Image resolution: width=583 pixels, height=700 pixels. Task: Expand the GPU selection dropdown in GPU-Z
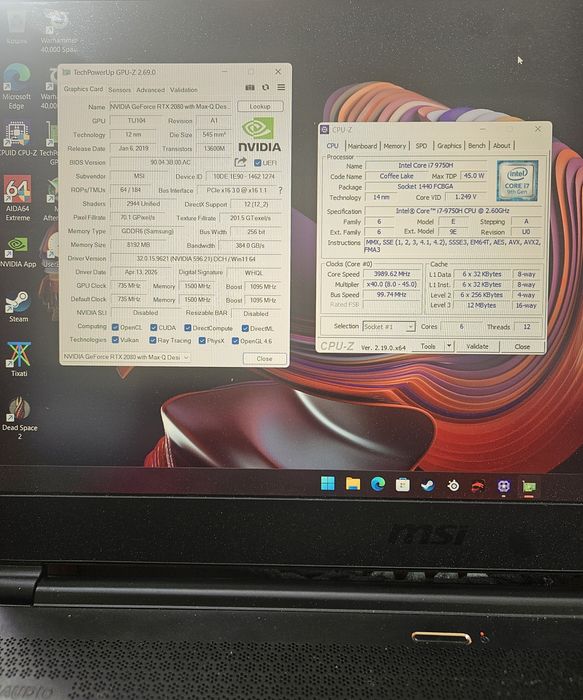click(x=186, y=357)
